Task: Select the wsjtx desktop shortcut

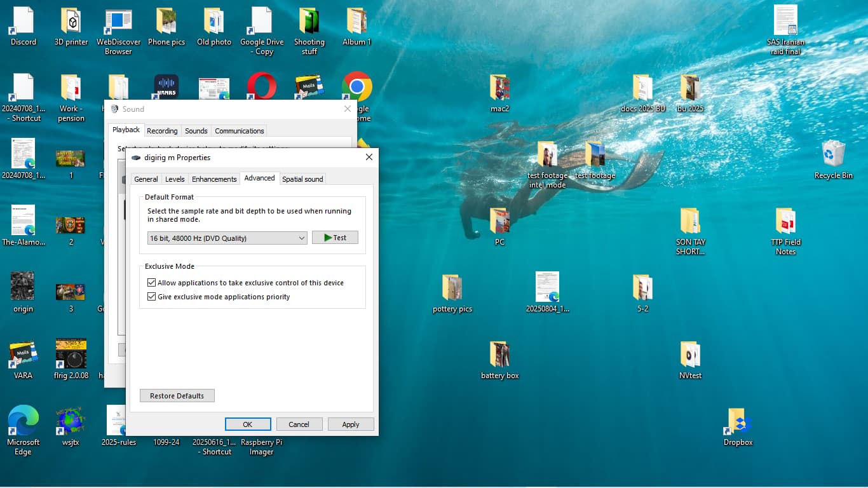Action: click(x=71, y=421)
